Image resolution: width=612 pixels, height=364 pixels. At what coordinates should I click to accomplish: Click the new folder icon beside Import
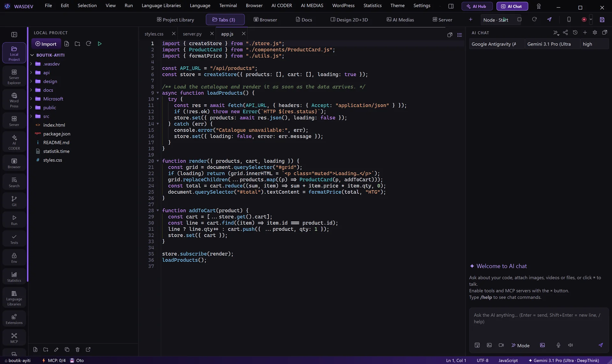[77, 44]
